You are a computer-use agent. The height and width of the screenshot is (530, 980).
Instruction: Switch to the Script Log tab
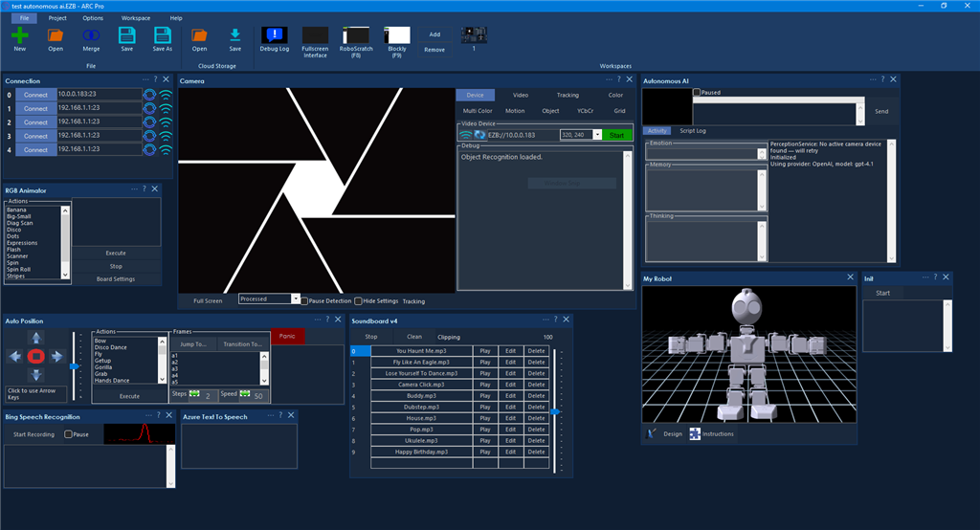[693, 130]
